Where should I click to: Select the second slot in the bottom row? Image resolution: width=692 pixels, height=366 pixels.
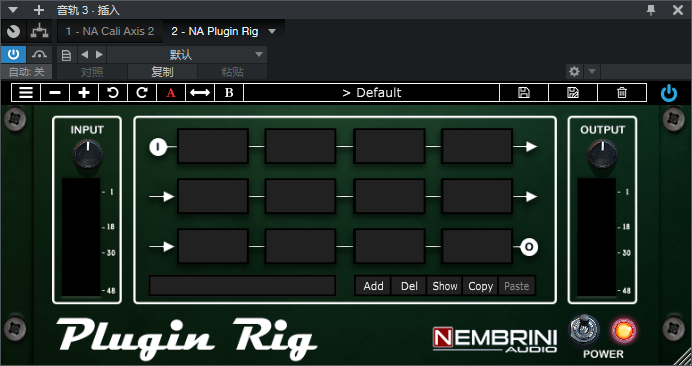tap(301, 246)
